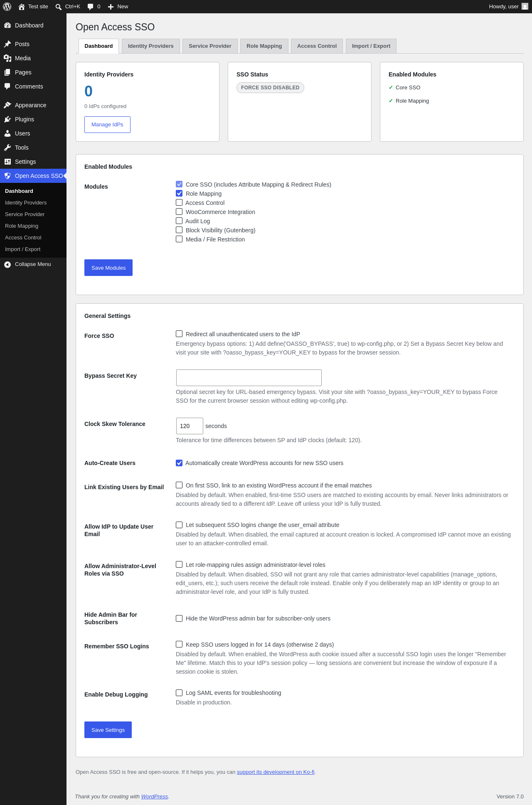Open the Test site home icon
The width and height of the screenshot is (532, 805).
22,7
